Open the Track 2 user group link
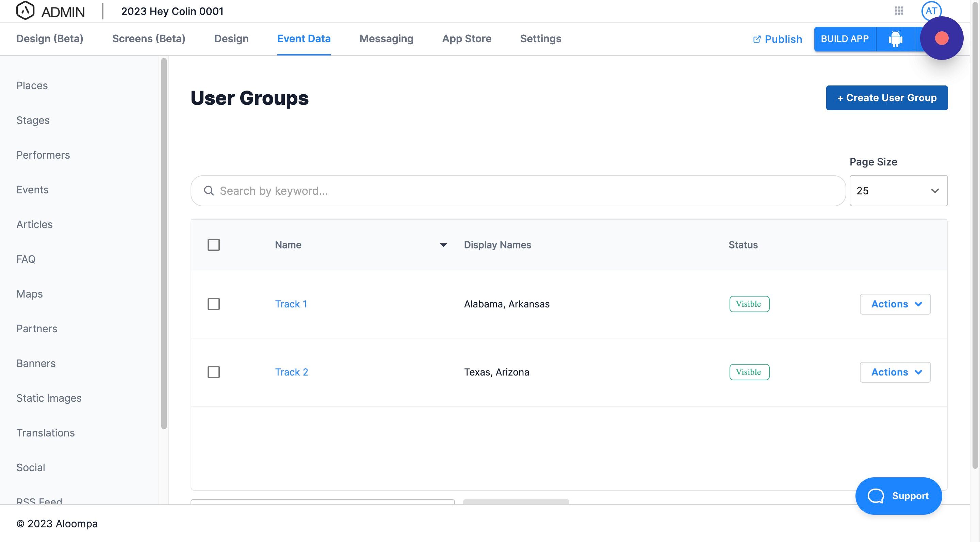 tap(291, 372)
